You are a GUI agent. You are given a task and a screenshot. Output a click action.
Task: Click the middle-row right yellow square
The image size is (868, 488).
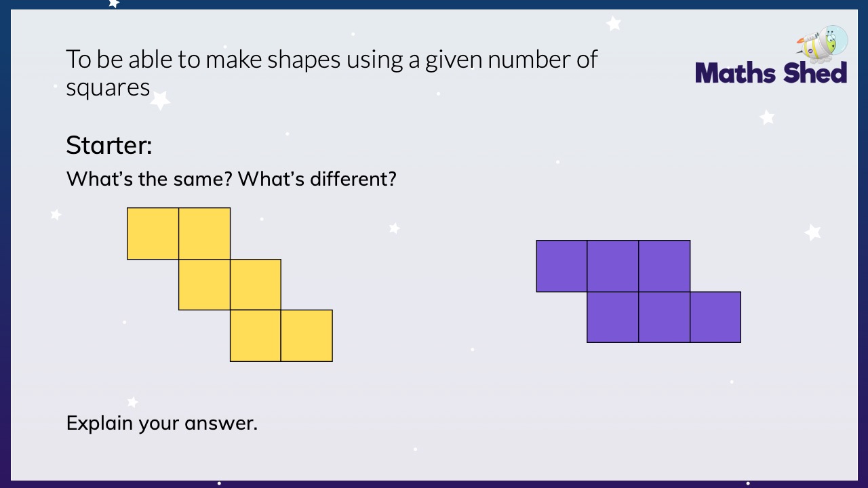click(256, 285)
